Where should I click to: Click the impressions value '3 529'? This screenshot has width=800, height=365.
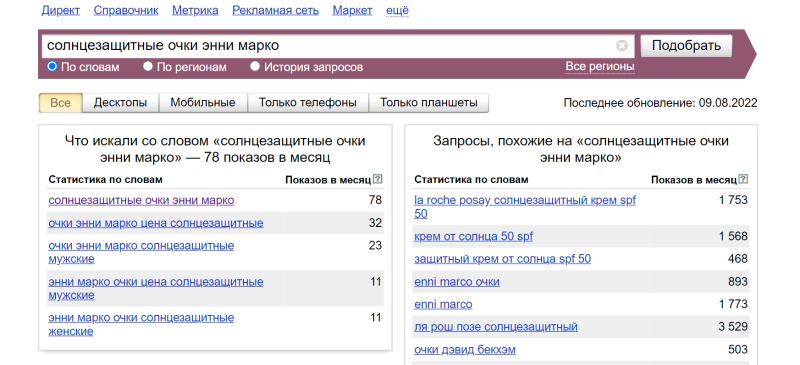click(733, 327)
